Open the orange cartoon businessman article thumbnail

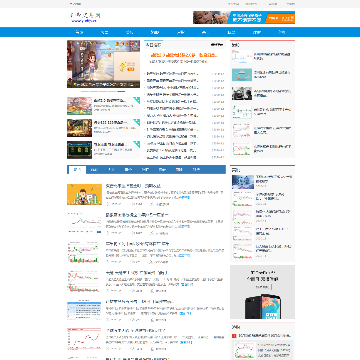click(x=84, y=194)
